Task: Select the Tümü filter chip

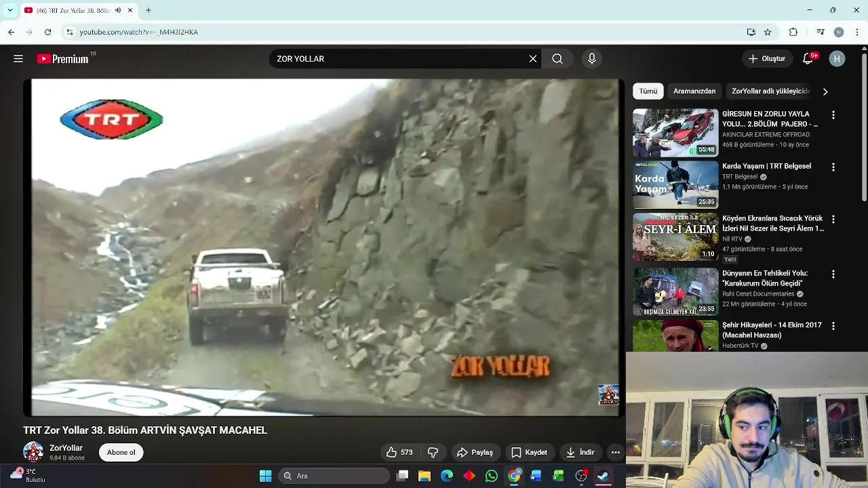Action: (x=648, y=91)
